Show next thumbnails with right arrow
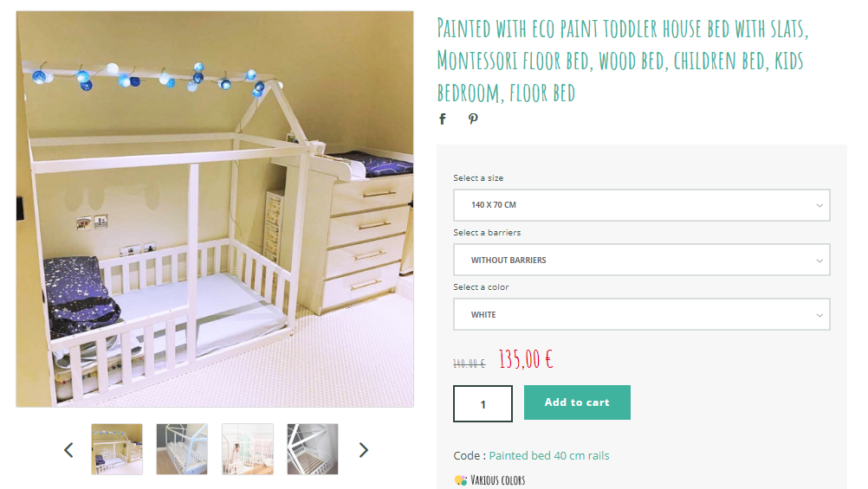Image resolution: width=868 pixels, height=489 pixels. 363,450
